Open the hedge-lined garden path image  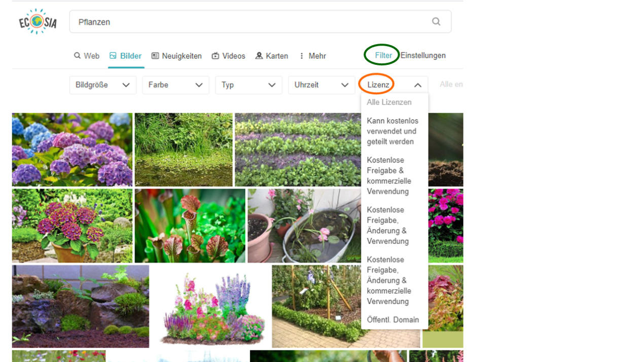[x=316, y=306]
